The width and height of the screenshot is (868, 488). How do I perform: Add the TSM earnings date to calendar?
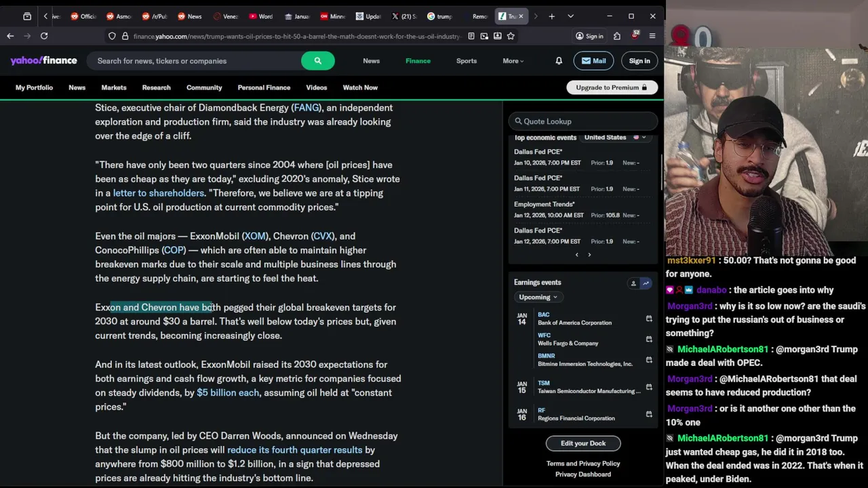point(649,387)
